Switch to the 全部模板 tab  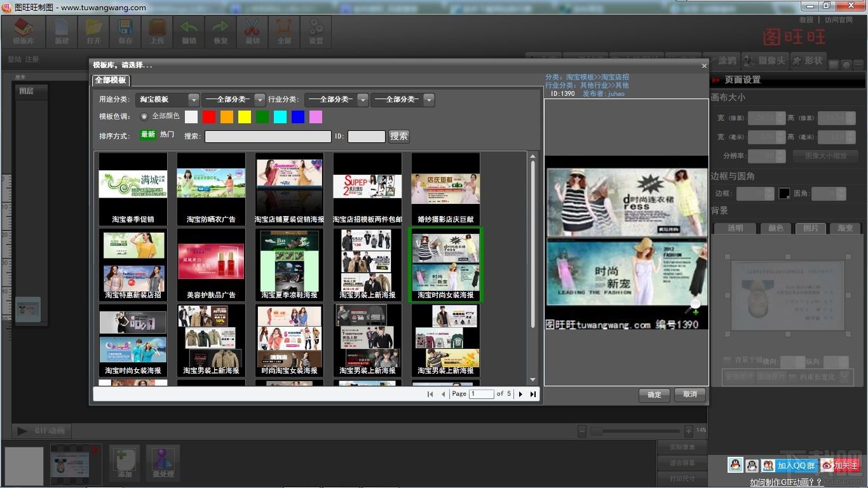pyautogui.click(x=111, y=80)
